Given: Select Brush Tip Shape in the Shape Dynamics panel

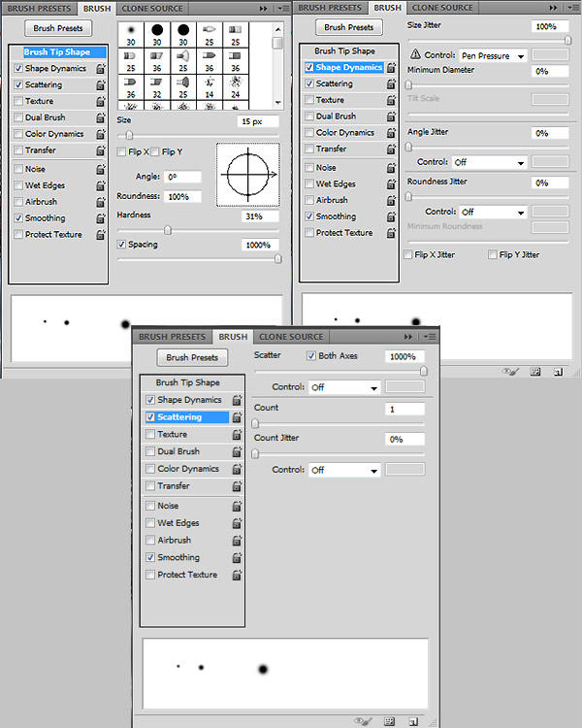Looking at the screenshot, I should click(x=344, y=51).
